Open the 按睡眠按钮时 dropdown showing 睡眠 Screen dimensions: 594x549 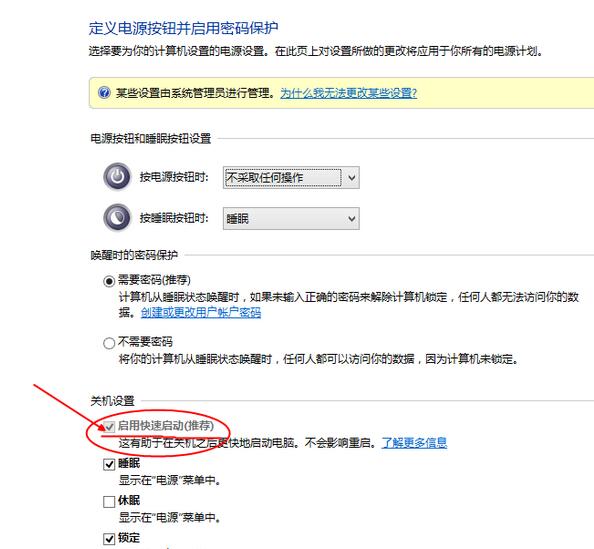click(x=291, y=218)
